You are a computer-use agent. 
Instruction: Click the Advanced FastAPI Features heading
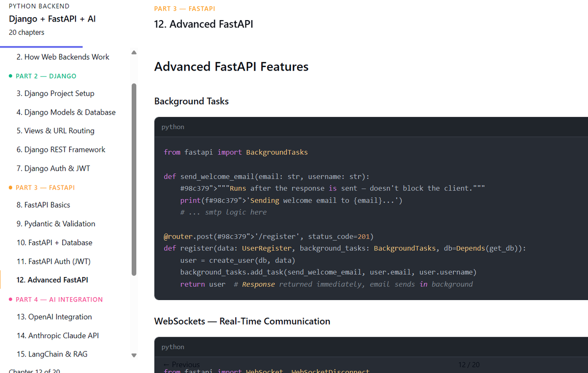coord(231,67)
